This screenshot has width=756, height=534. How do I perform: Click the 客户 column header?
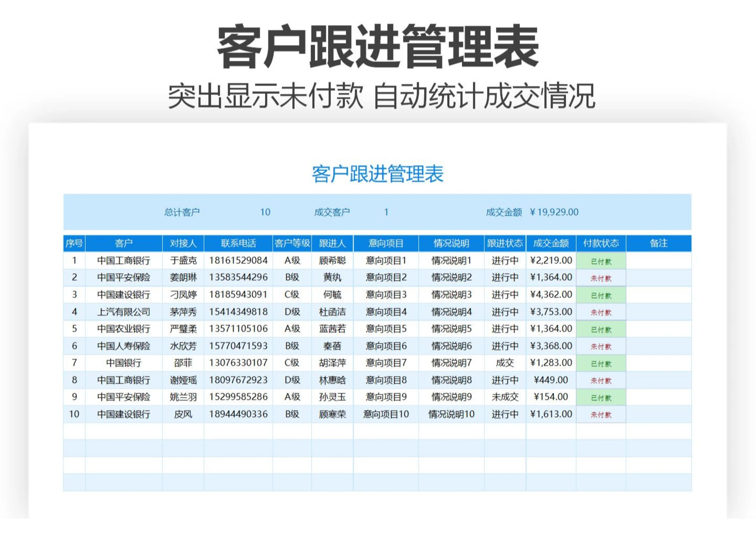click(x=124, y=243)
